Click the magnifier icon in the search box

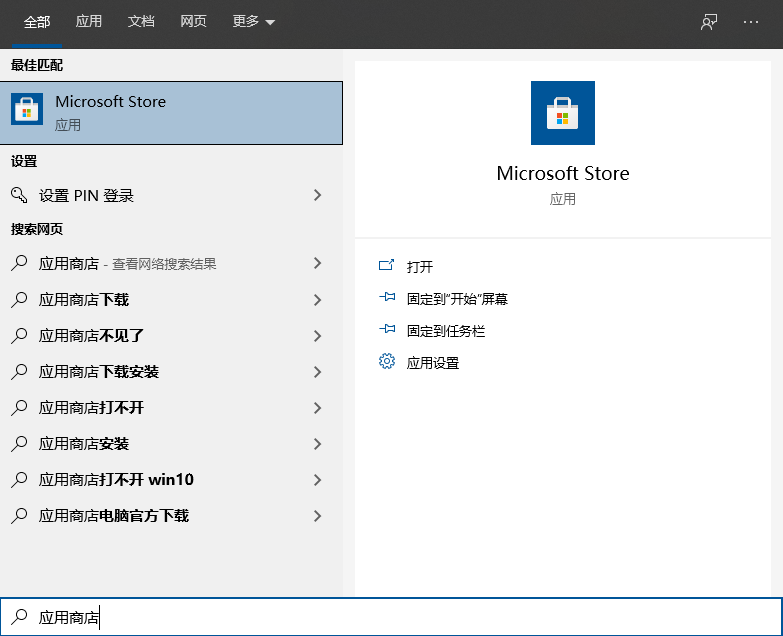tap(19, 617)
